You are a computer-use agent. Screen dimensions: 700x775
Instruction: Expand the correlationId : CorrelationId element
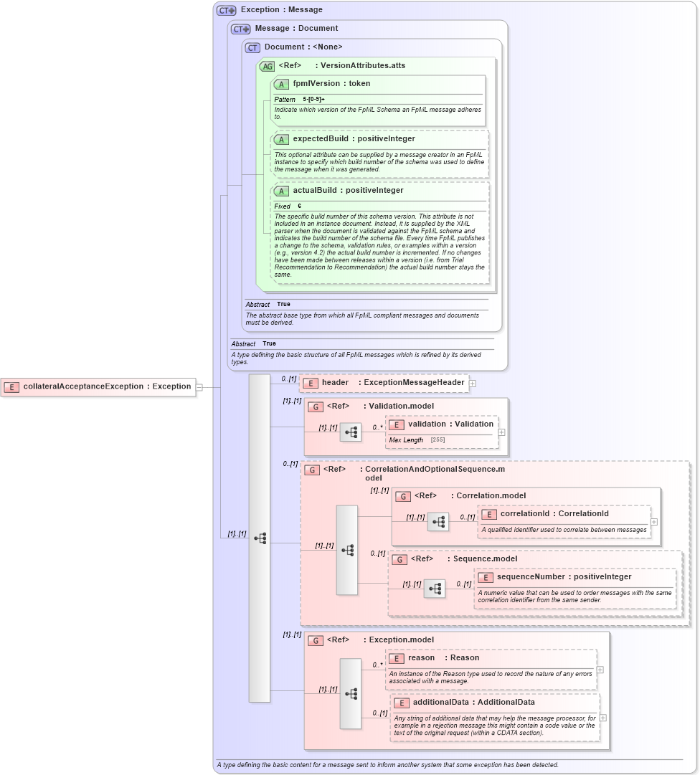pos(654,522)
